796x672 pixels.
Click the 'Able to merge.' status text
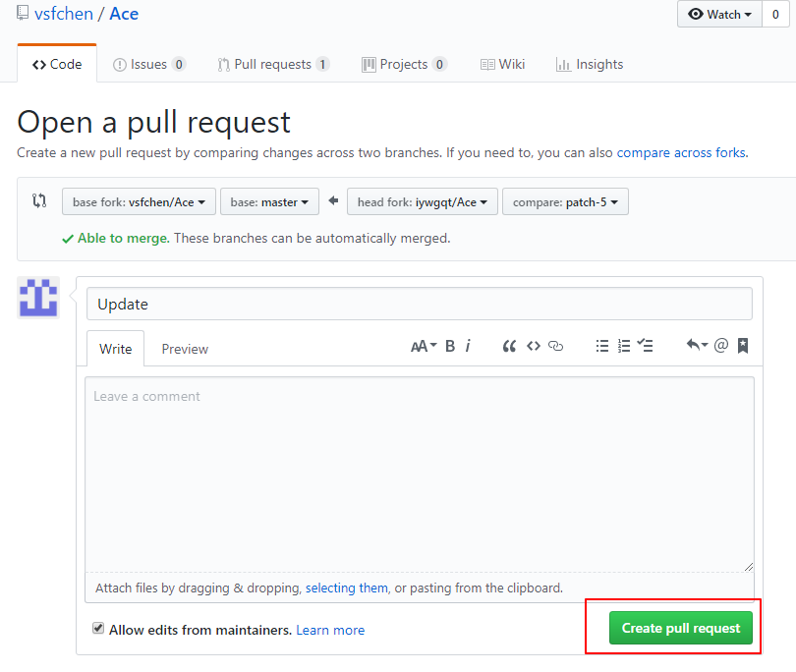click(124, 238)
